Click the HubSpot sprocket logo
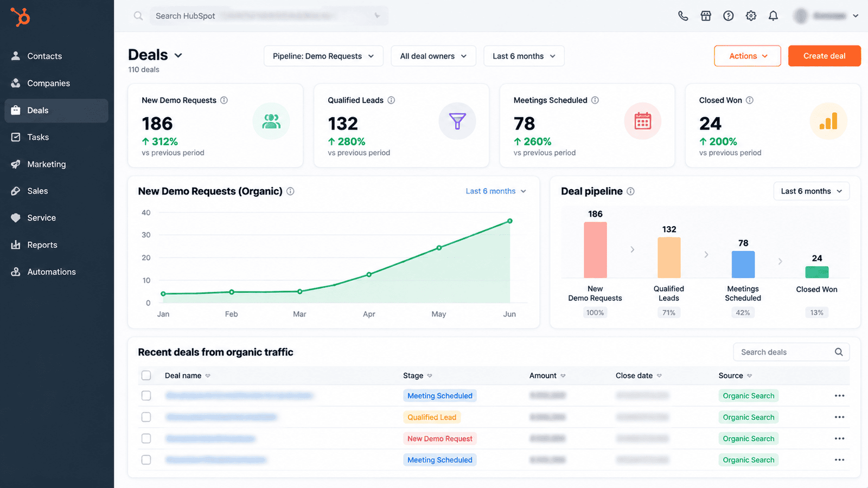Image resolution: width=868 pixels, height=488 pixels. point(20,16)
